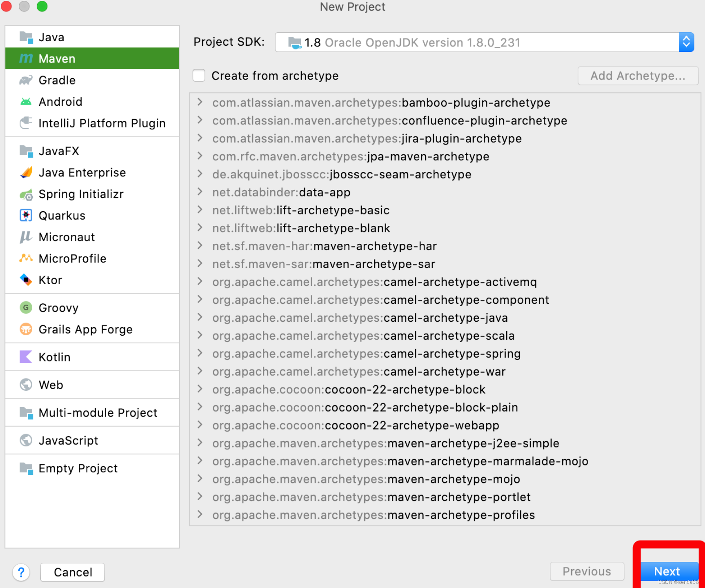Click the Grails App Forge icon
This screenshot has width=705, height=588.
26,329
